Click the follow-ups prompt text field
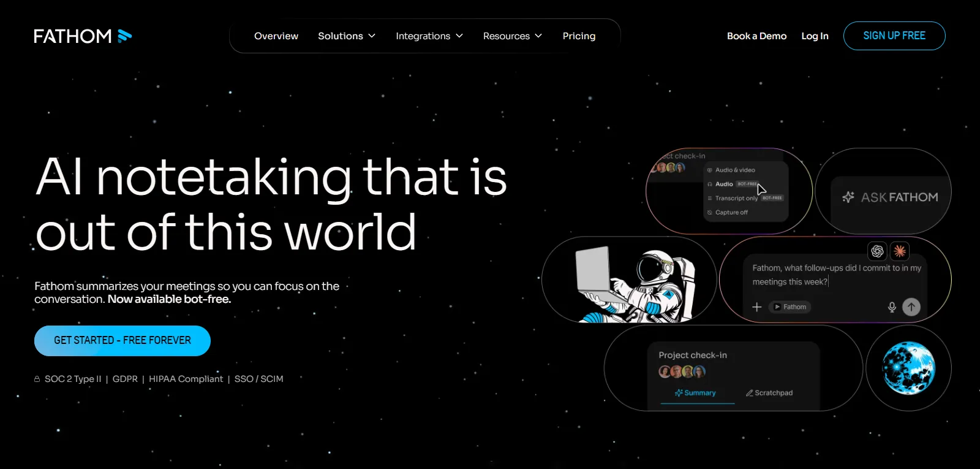The image size is (980, 469). pos(837,275)
